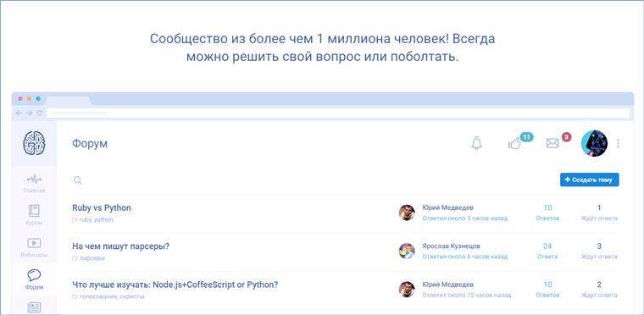This screenshot has width=644, height=315.
Task: Click 10 Ответов in Ruby vs Python row
Action: pyautogui.click(x=547, y=213)
